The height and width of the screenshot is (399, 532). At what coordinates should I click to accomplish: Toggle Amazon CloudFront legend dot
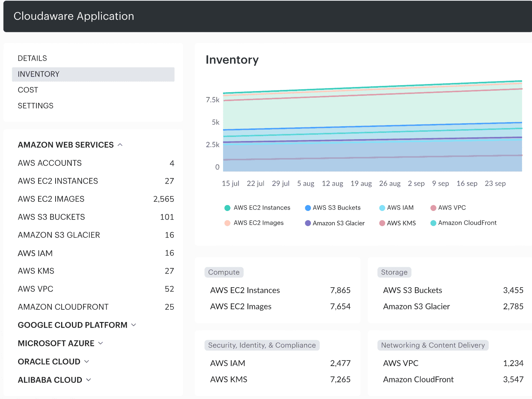(x=433, y=223)
